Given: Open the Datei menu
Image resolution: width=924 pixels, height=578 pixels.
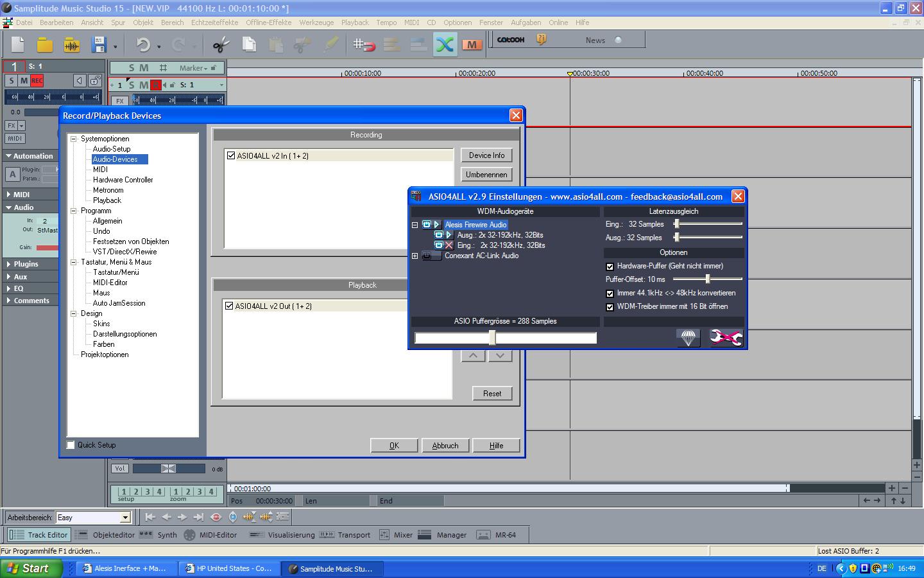Looking at the screenshot, I should click(24, 22).
